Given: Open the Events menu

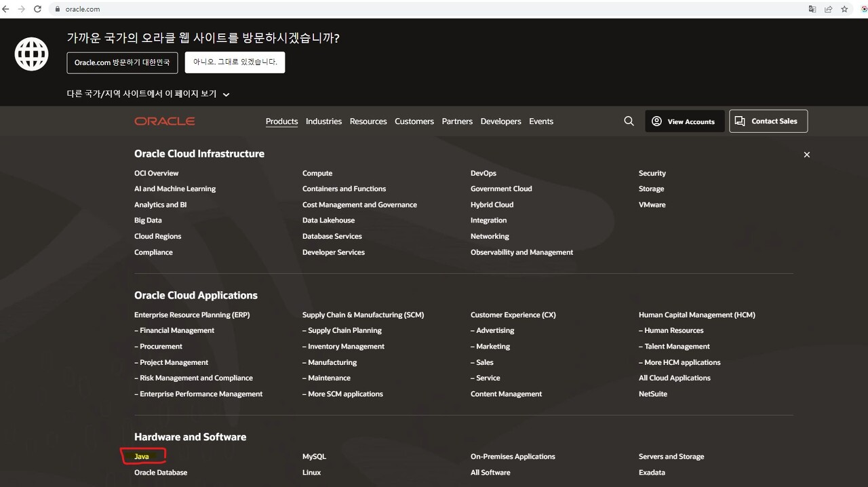Looking at the screenshot, I should click(x=541, y=121).
